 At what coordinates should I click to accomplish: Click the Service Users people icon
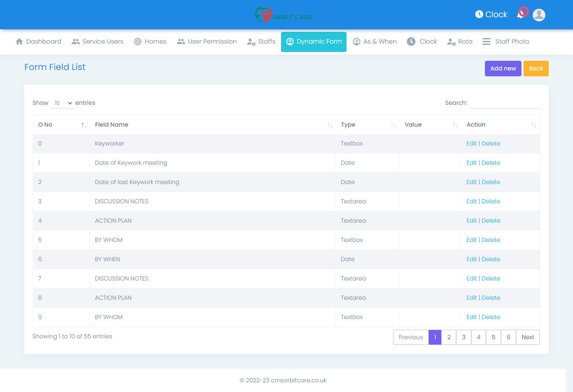76,41
